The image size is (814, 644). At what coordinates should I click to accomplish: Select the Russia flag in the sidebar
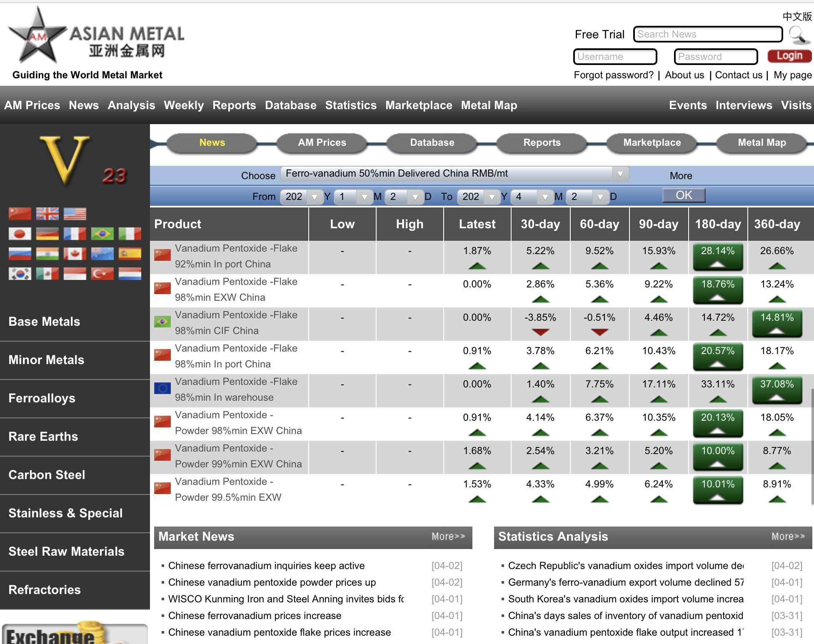click(20, 254)
